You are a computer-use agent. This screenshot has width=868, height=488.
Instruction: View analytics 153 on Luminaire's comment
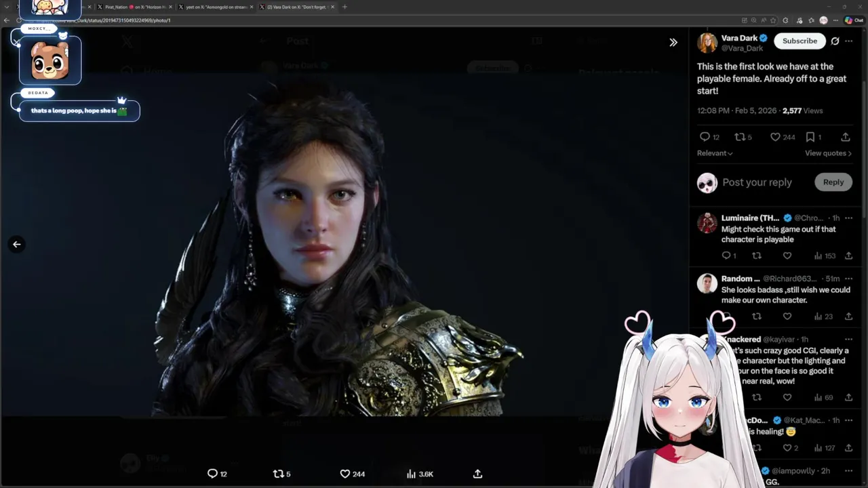click(825, 256)
